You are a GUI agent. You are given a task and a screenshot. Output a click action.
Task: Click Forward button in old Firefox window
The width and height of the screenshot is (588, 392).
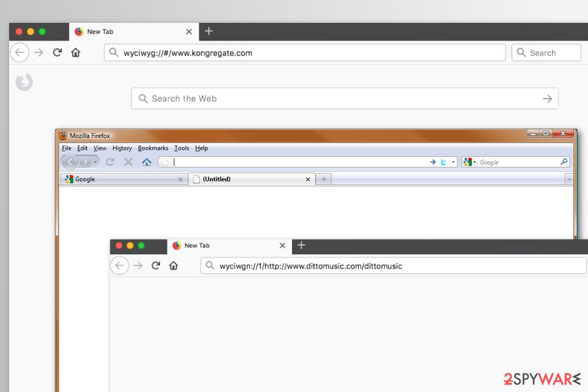pyautogui.click(x=86, y=162)
